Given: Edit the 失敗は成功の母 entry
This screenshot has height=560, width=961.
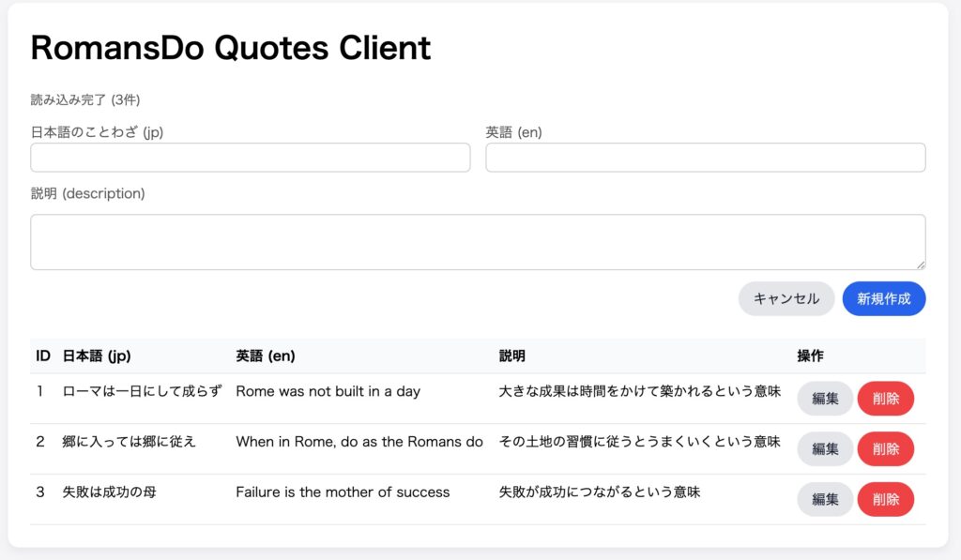Looking at the screenshot, I should click(825, 499).
